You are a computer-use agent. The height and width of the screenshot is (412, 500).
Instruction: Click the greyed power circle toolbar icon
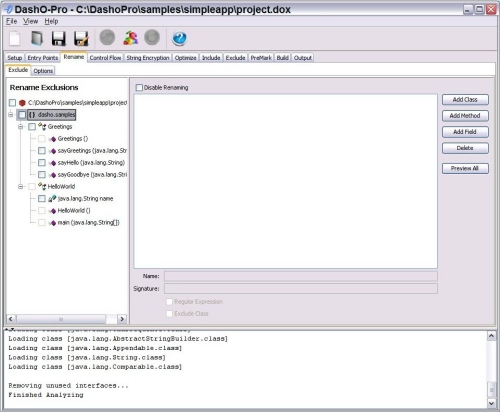click(152, 37)
